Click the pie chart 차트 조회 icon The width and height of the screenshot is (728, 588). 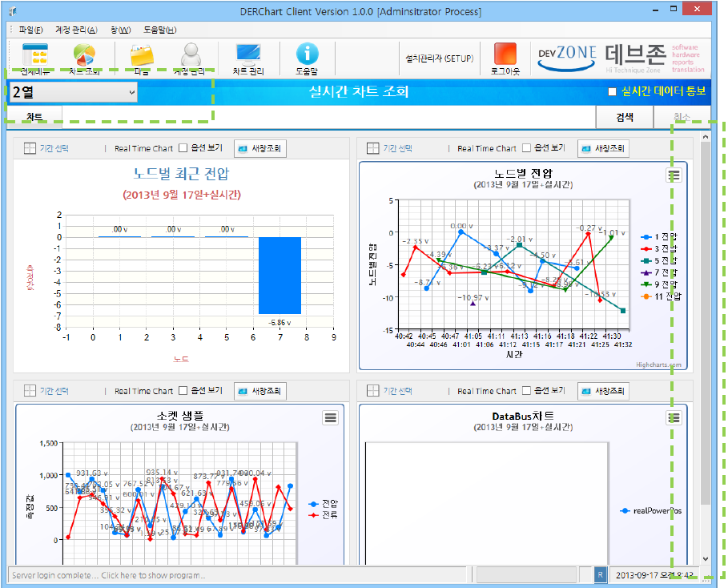click(84, 55)
